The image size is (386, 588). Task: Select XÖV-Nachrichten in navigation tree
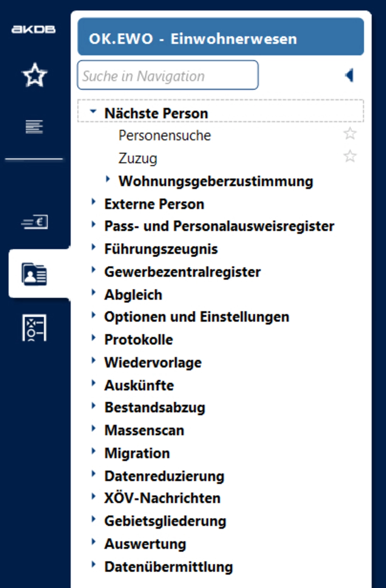click(162, 498)
